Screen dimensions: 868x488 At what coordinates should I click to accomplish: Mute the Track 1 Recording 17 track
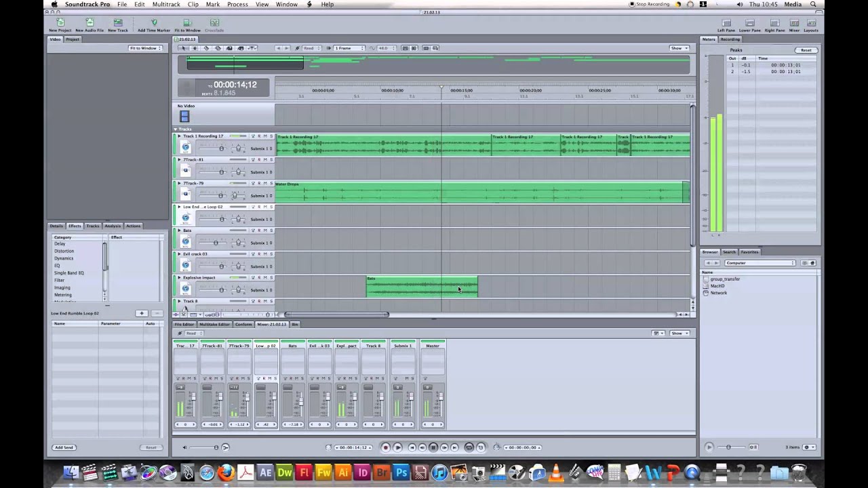[264, 136]
